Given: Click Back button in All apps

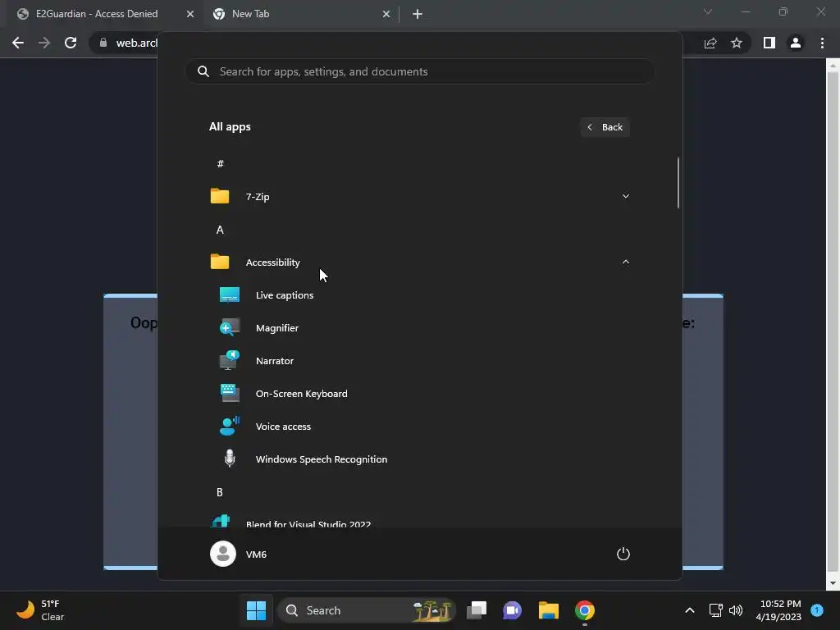Looking at the screenshot, I should click(x=605, y=127).
